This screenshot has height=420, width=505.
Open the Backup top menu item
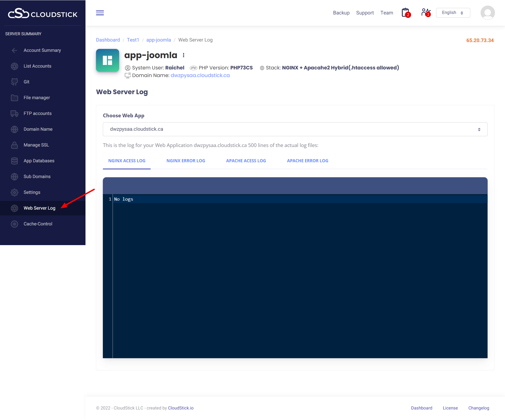pos(341,13)
